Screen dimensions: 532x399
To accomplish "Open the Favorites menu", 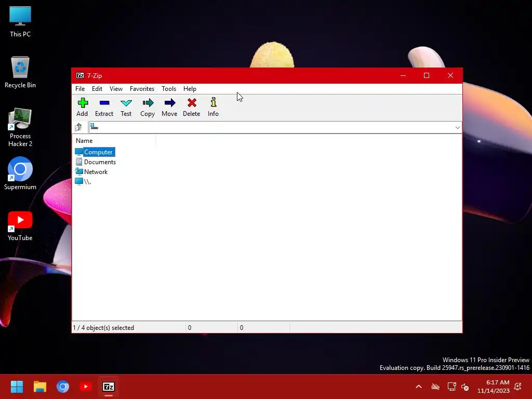I will click(x=142, y=88).
